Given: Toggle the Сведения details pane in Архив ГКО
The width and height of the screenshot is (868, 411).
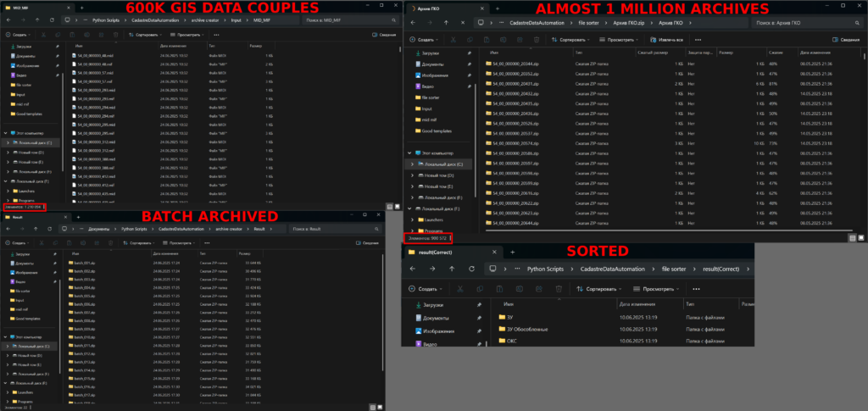Looking at the screenshot, I should pos(846,40).
